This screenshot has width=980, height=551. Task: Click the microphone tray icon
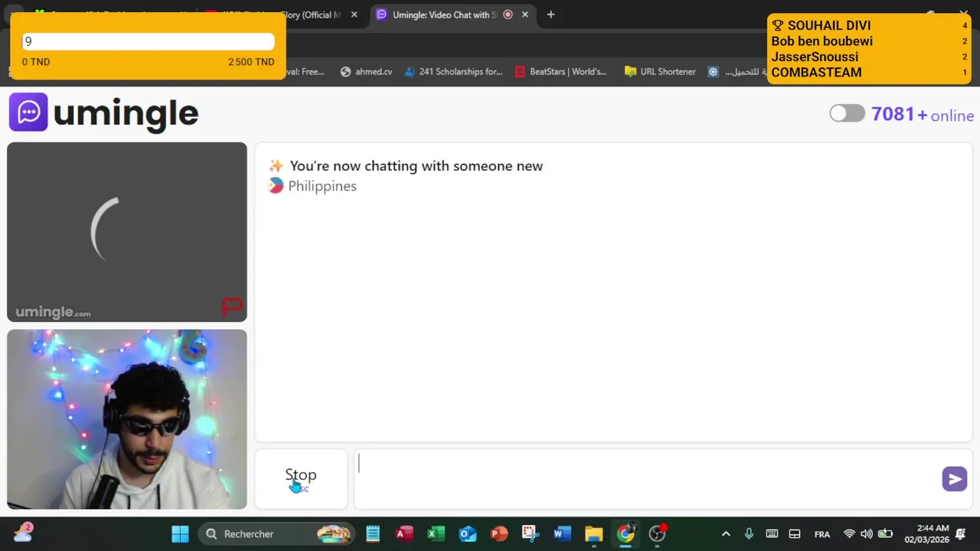tap(749, 533)
